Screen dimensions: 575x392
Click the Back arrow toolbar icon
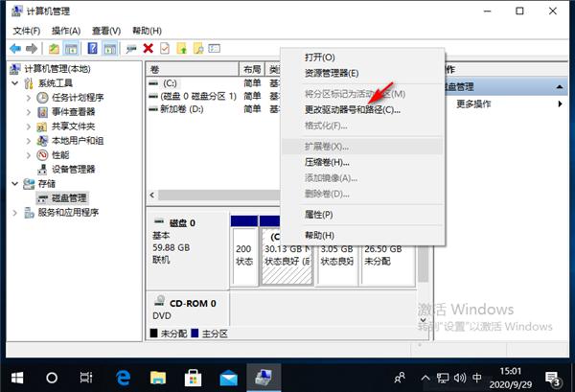pyautogui.click(x=15, y=49)
